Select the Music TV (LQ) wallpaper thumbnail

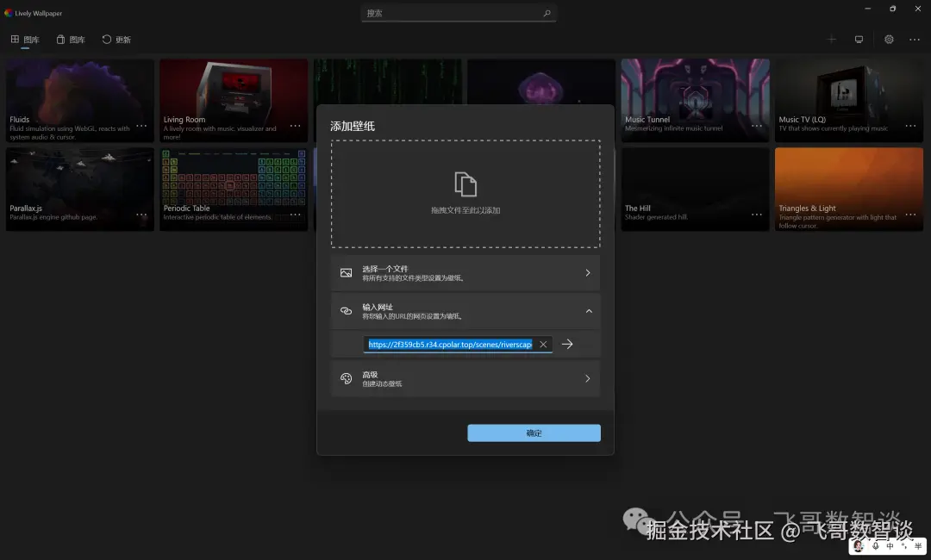[849, 100]
